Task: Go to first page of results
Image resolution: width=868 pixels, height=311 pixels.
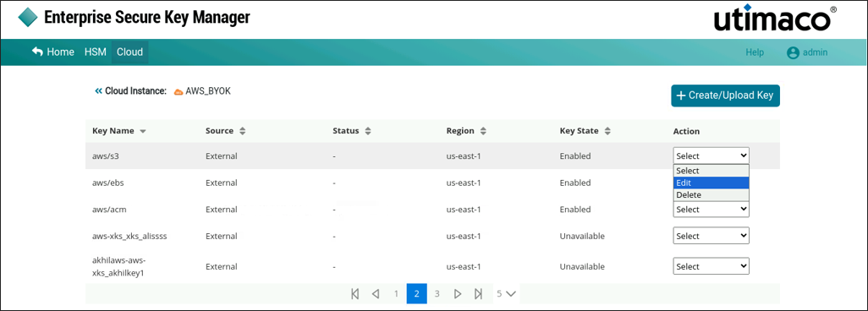Action: tap(354, 294)
